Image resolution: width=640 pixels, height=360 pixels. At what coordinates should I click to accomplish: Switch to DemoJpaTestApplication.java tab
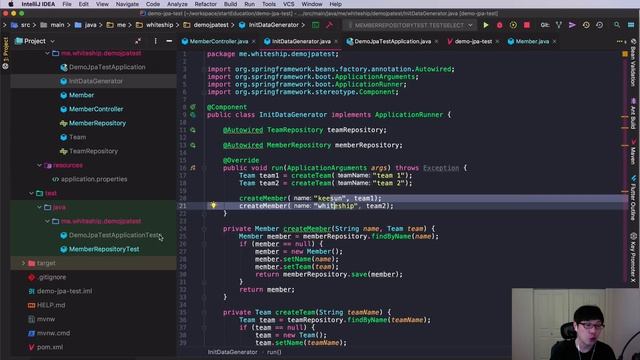392,42
